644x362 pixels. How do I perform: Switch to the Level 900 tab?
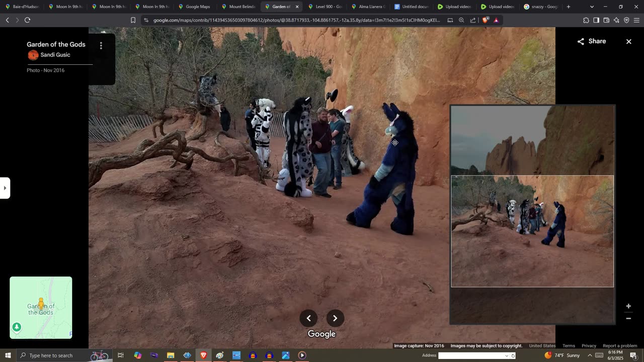click(324, 7)
